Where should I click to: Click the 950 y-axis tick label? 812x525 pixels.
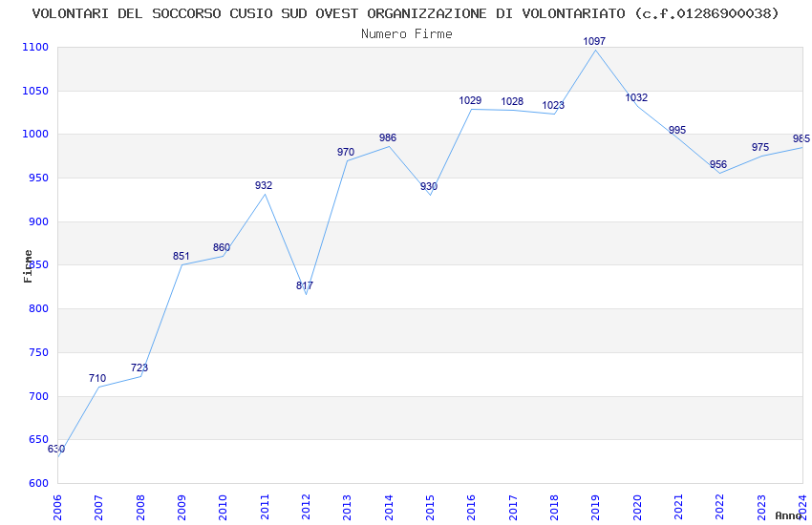(x=38, y=178)
